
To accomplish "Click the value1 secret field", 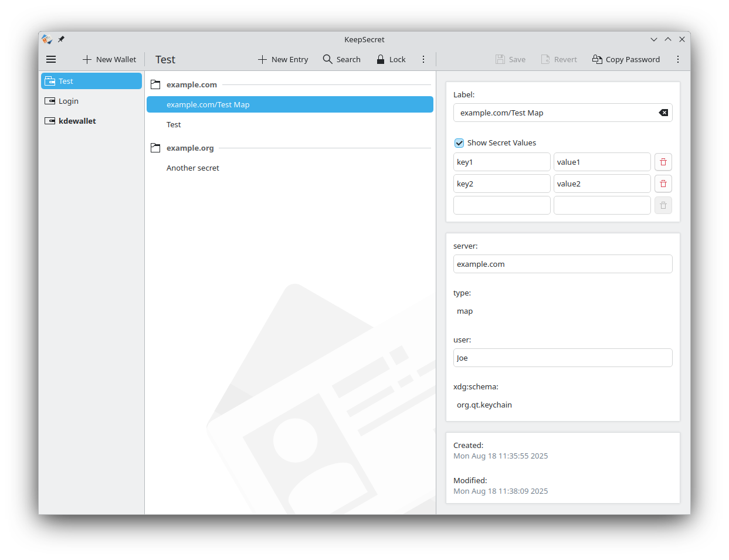I will [x=602, y=162].
